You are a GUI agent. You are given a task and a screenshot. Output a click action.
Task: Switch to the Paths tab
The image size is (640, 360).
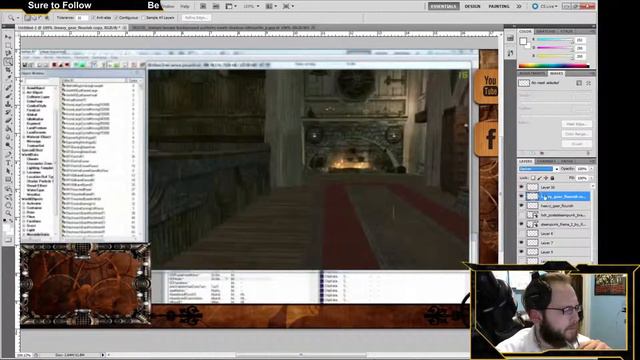(567, 161)
